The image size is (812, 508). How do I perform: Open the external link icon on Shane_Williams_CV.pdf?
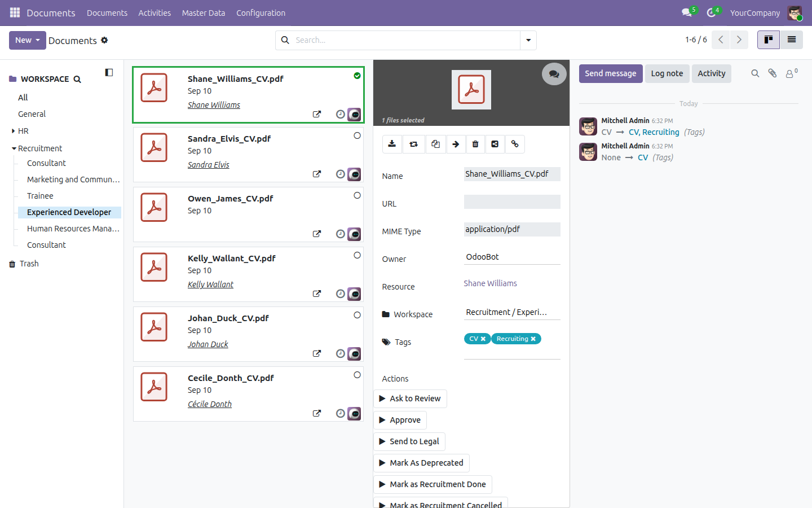[317, 114]
